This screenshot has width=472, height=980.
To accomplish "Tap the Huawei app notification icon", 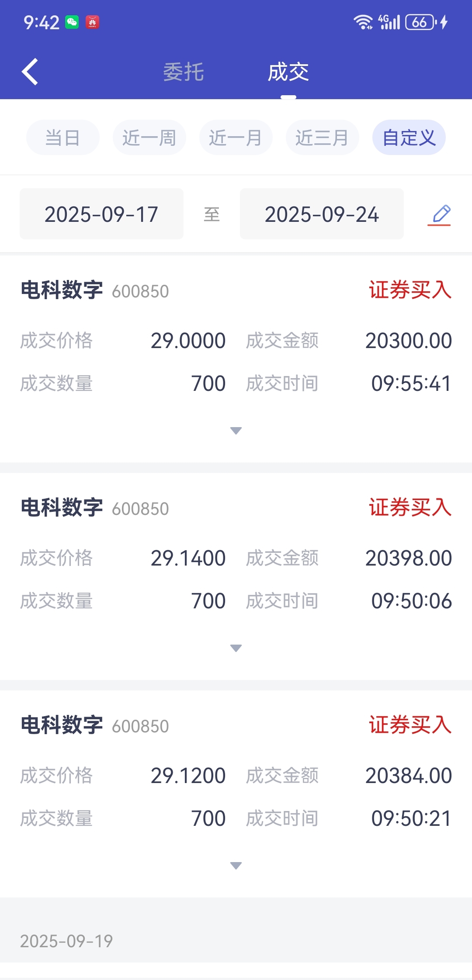I will (x=92, y=22).
